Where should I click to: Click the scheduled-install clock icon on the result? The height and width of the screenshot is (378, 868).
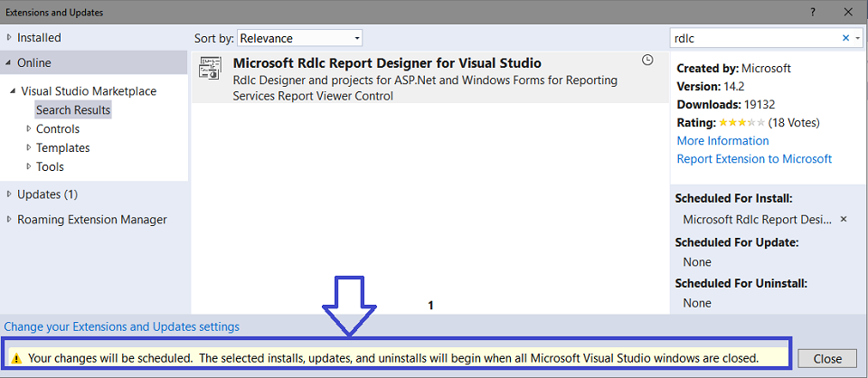pos(647,60)
